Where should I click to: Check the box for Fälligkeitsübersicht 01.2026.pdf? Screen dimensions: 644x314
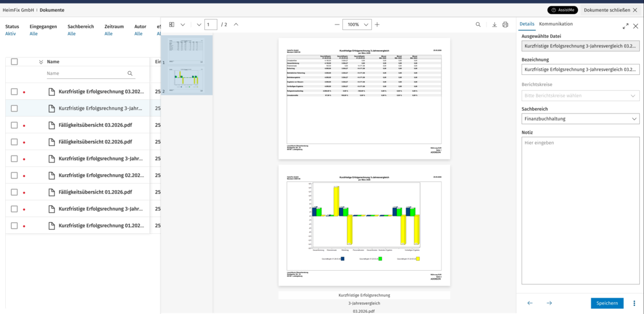click(15, 192)
